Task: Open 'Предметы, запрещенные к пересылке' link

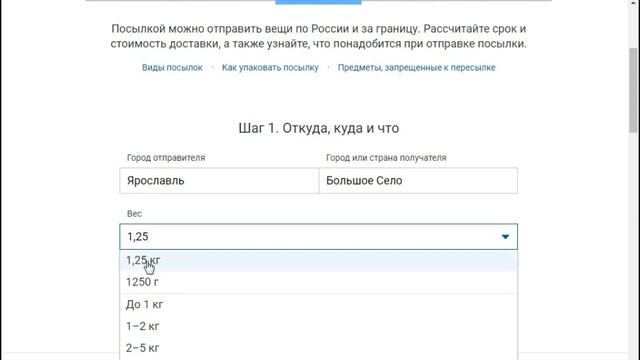Action: coord(416,68)
